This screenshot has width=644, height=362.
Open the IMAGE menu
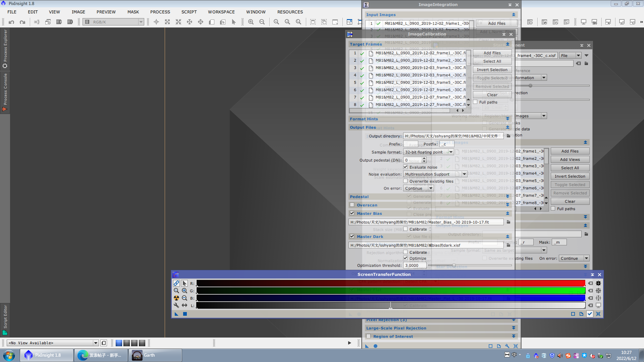[x=78, y=12]
